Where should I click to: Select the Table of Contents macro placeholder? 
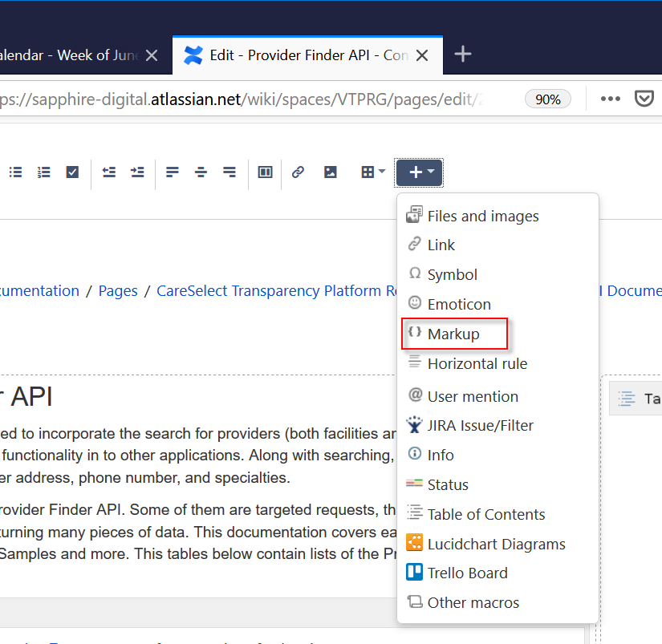[x=636, y=399]
